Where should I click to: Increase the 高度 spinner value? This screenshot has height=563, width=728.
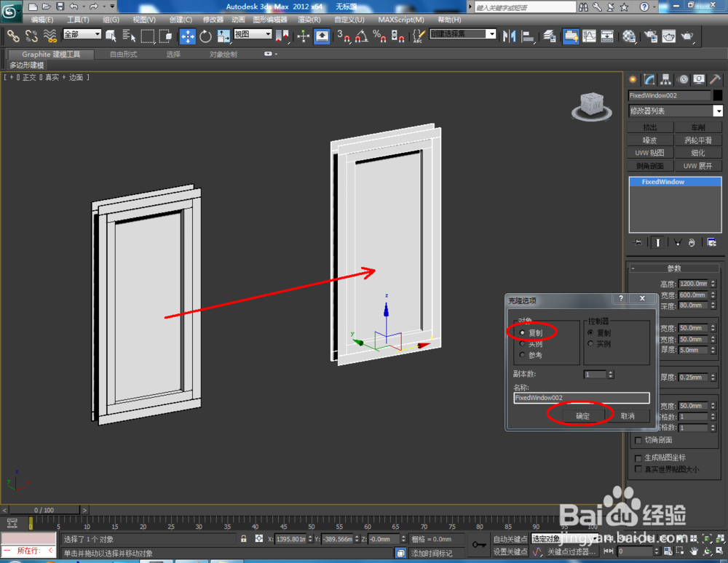click(713, 281)
